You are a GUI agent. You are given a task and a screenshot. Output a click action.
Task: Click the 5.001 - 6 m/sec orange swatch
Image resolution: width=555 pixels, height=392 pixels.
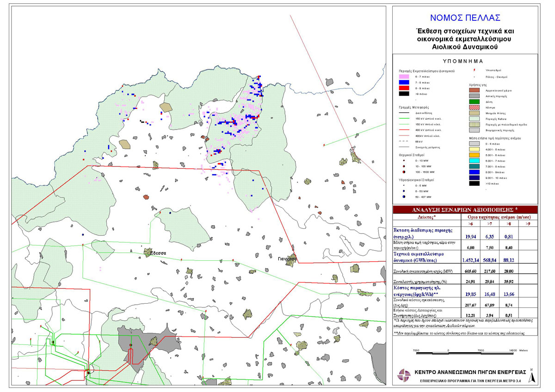click(474, 155)
